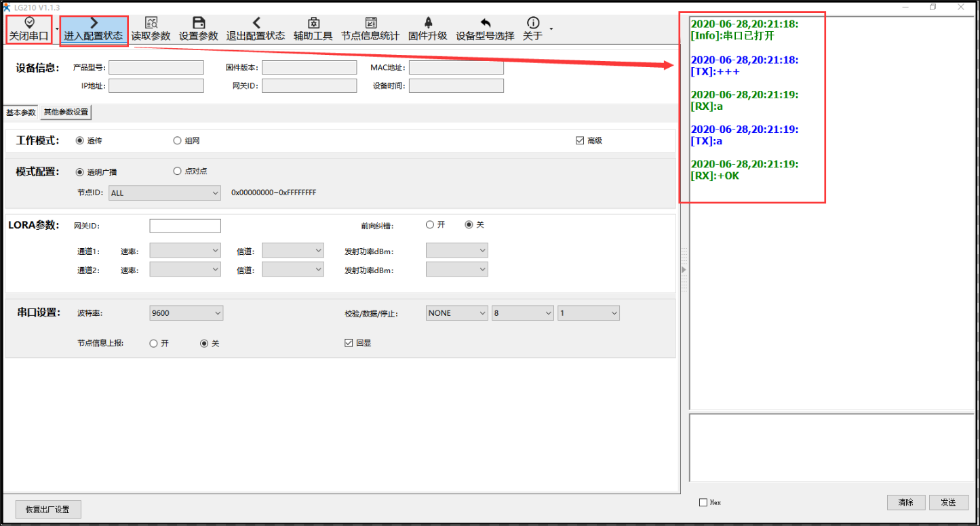This screenshot has width=980, height=526.
Task: Switch to the 其他参数设置 tab
Action: coord(66,113)
